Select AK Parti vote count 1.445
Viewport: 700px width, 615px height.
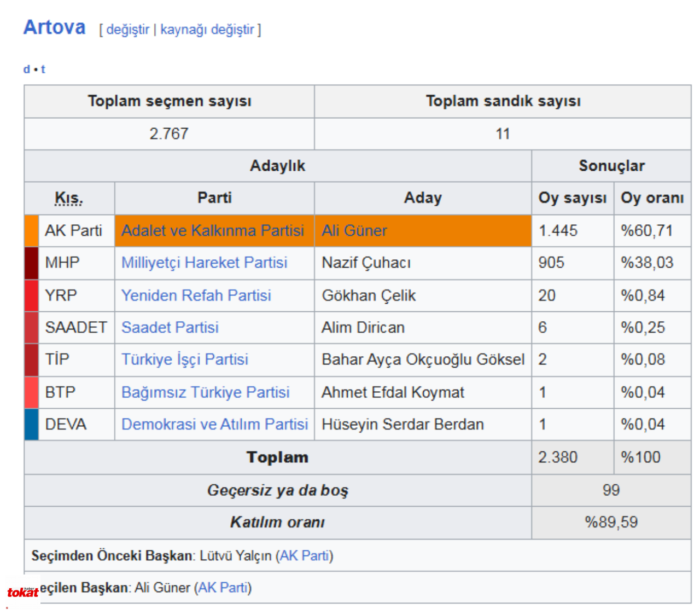coord(558,230)
